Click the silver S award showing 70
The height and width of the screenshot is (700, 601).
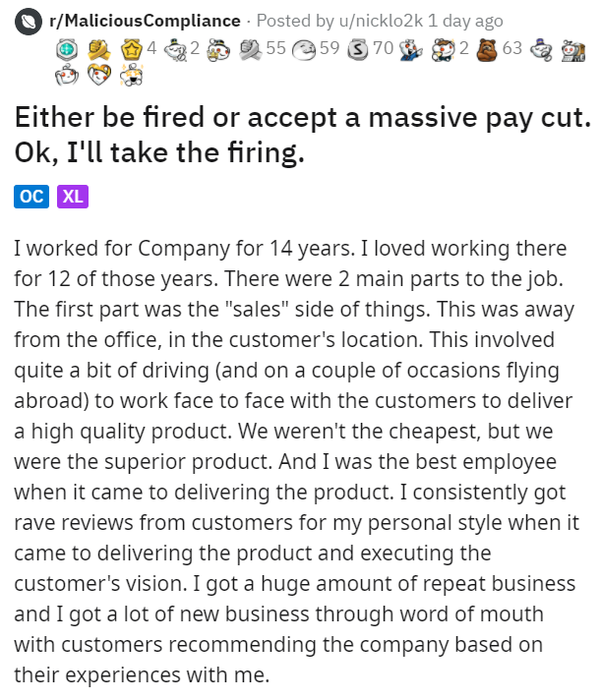(x=359, y=45)
